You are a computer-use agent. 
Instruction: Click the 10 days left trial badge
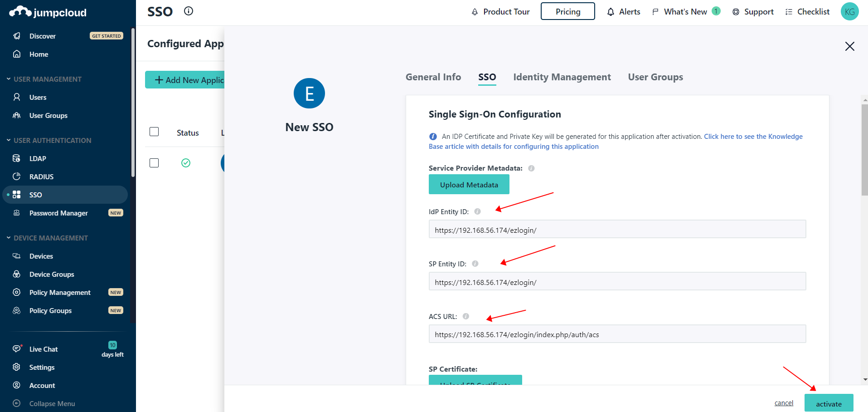click(x=112, y=349)
